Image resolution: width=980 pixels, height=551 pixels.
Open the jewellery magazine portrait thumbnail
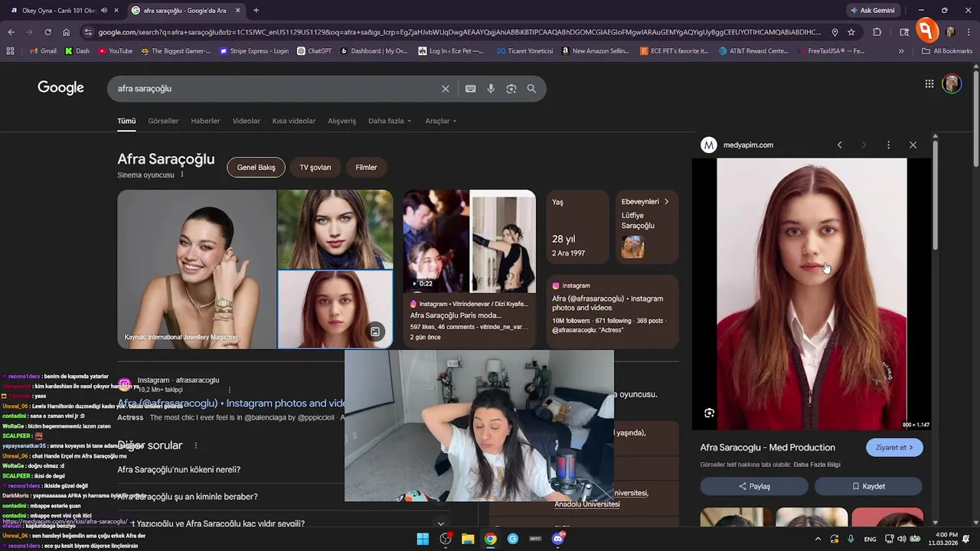pyautogui.click(x=197, y=269)
